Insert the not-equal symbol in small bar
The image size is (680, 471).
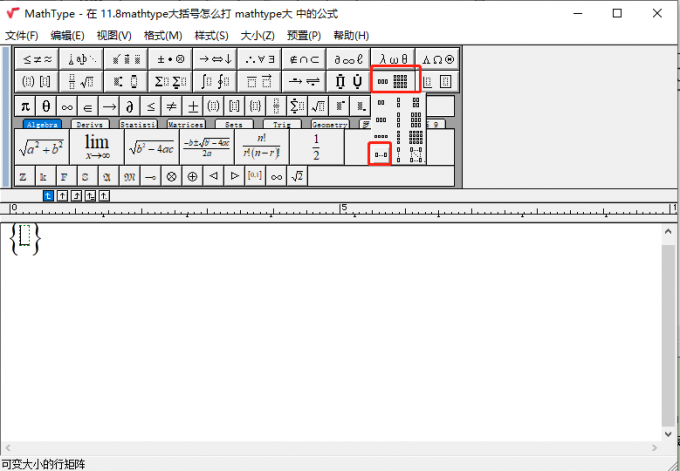pyautogui.click(x=171, y=105)
